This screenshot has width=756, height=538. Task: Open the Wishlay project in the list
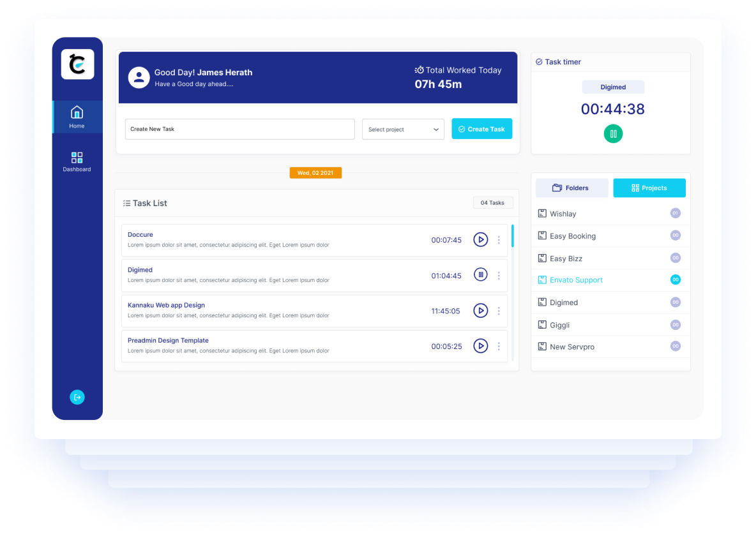click(563, 214)
